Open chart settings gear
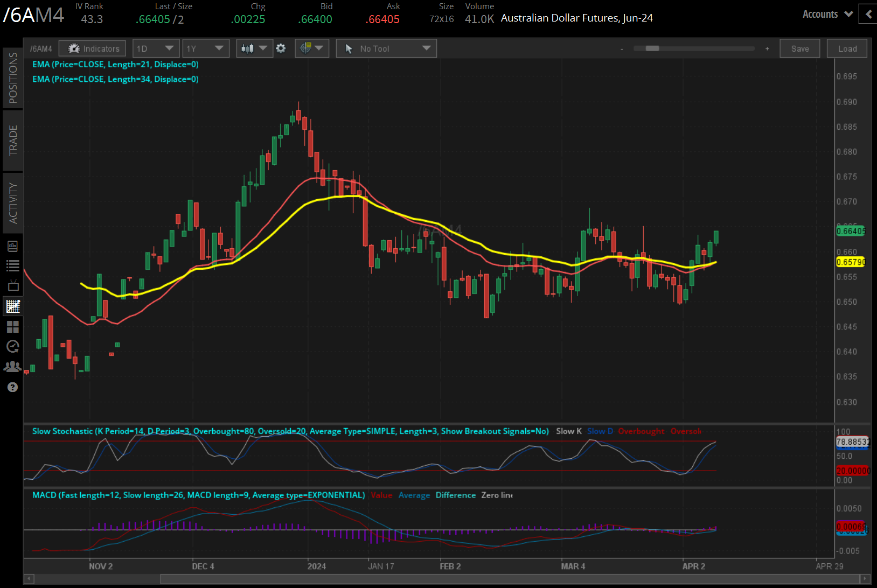Image resolution: width=877 pixels, height=588 pixels. click(x=281, y=48)
